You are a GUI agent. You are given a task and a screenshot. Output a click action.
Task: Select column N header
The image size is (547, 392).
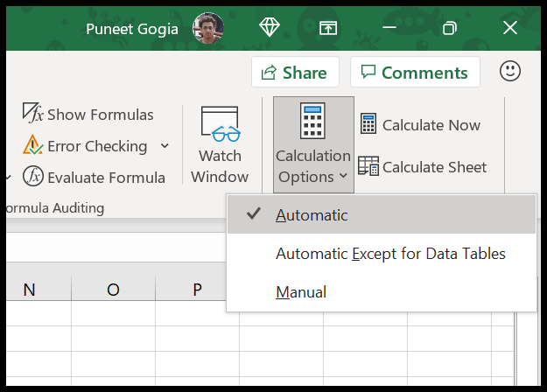tap(29, 289)
